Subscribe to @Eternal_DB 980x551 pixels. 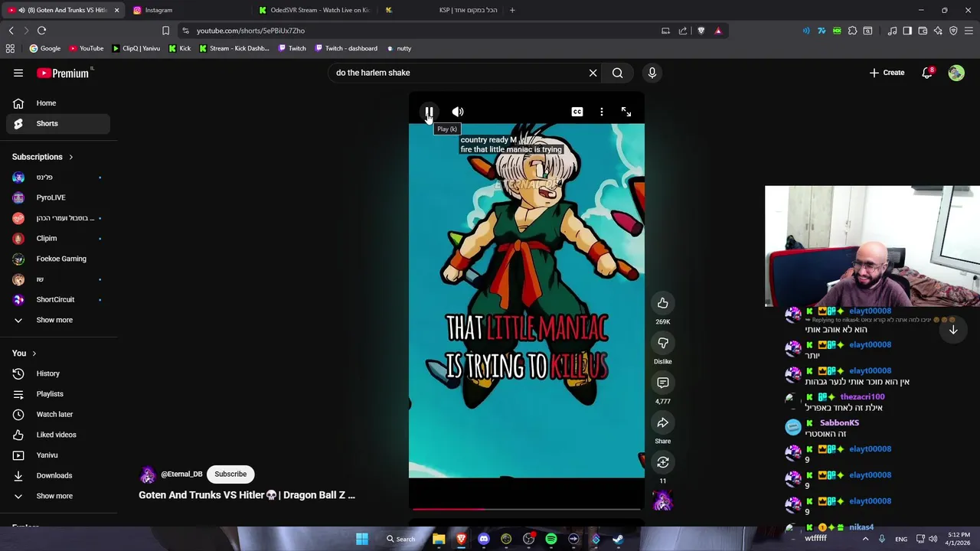(x=230, y=474)
